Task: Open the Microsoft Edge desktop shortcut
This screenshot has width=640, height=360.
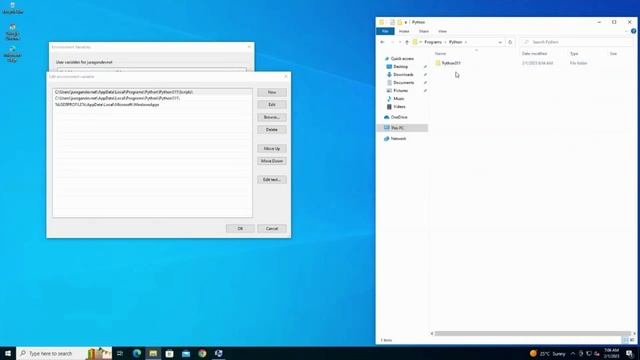Action: pyautogui.click(x=12, y=55)
